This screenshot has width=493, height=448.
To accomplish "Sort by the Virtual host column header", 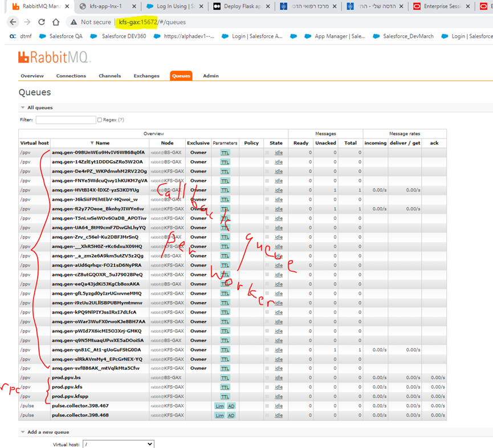I will pyautogui.click(x=35, y=142).
